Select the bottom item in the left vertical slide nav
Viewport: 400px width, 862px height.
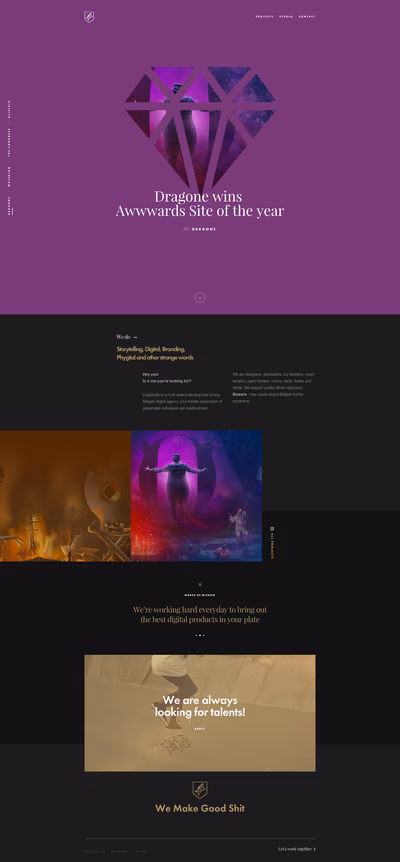[x=9, y=208]
